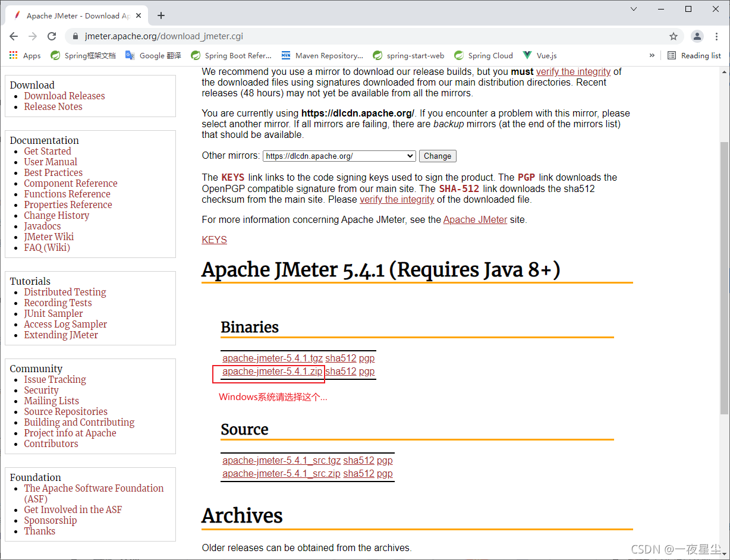Open the Chrome three-dot menu

(716, 36)
